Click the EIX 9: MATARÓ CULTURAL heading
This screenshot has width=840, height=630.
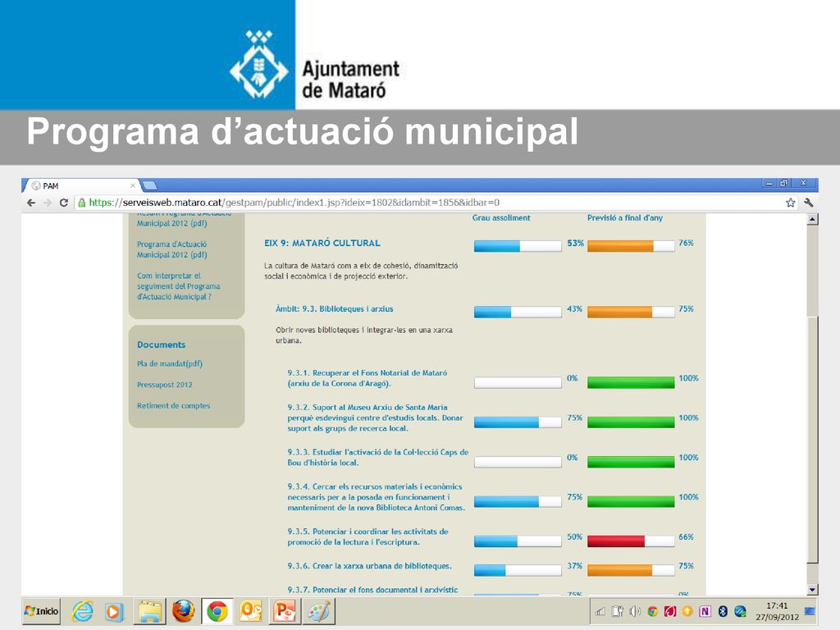322,243
